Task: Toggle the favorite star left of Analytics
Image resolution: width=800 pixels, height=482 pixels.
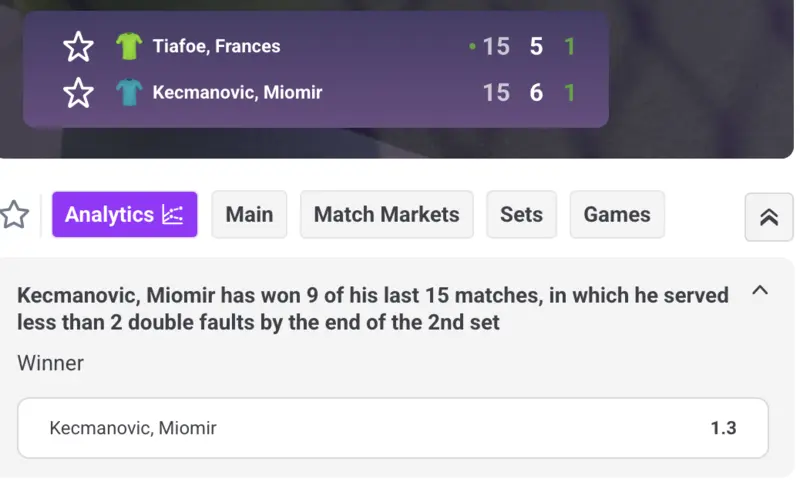Action: pyautogui.click(x=14, y=214)
